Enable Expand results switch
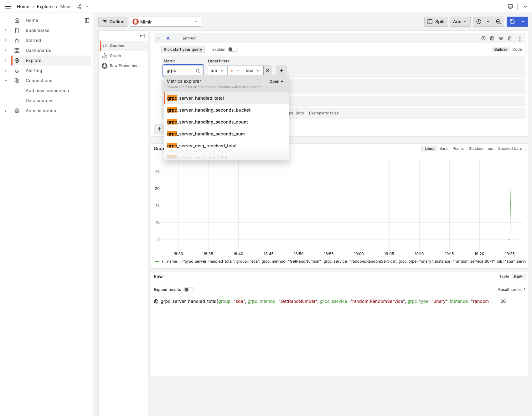 tap(189, 290)
